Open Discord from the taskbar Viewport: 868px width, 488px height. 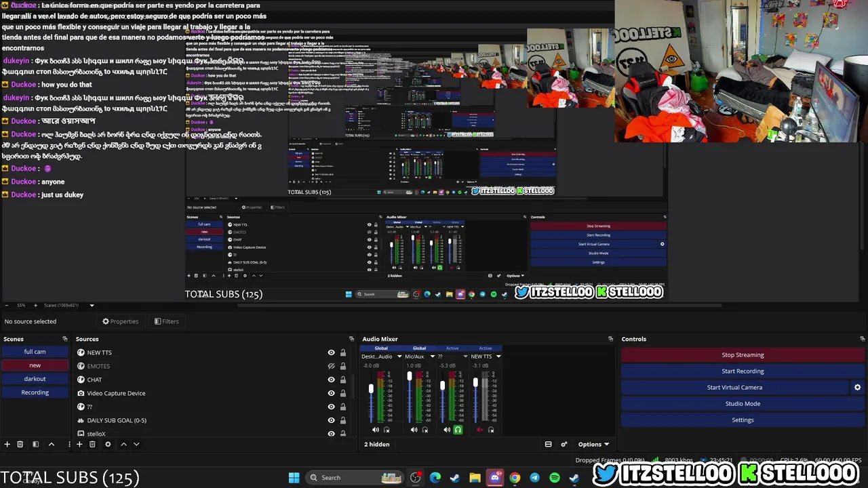495,478
